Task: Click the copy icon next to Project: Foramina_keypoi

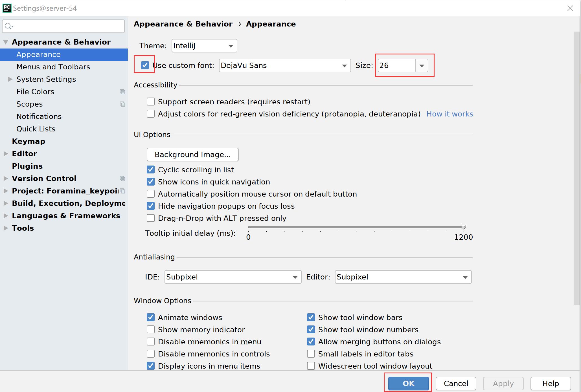Action: pos(122,191)
